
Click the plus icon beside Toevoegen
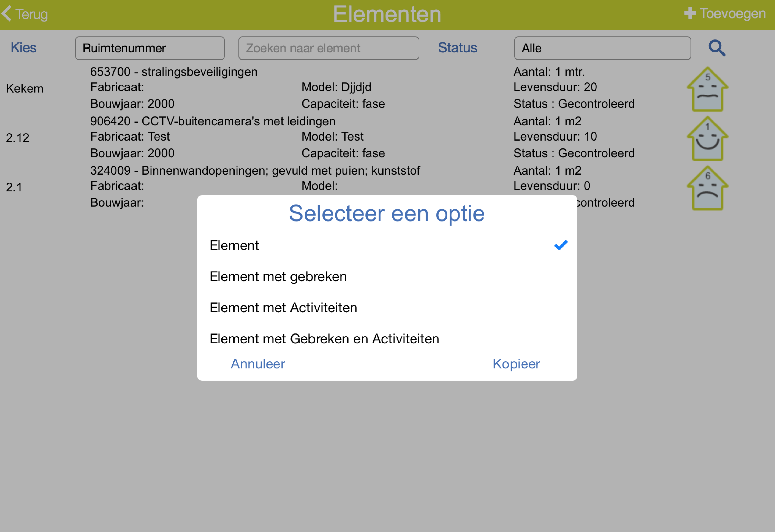pos(690,13)
